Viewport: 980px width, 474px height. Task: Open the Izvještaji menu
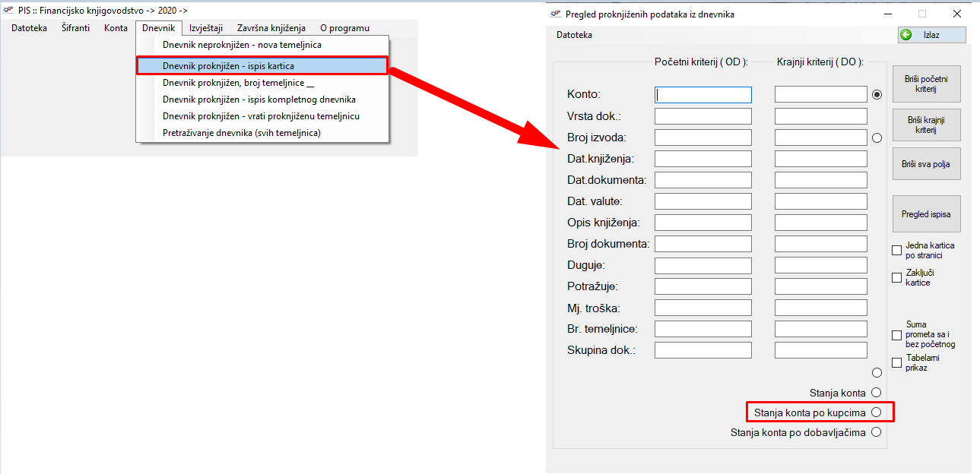pos(205,28)
